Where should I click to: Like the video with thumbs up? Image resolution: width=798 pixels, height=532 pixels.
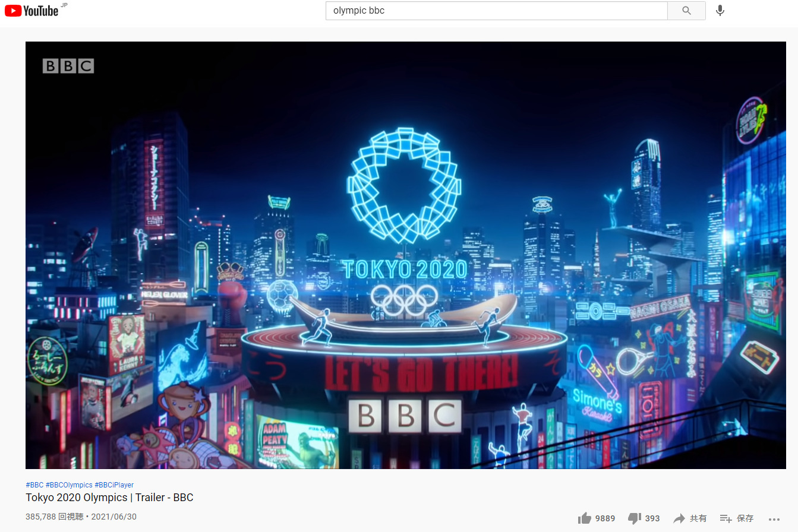pos(585,518)
